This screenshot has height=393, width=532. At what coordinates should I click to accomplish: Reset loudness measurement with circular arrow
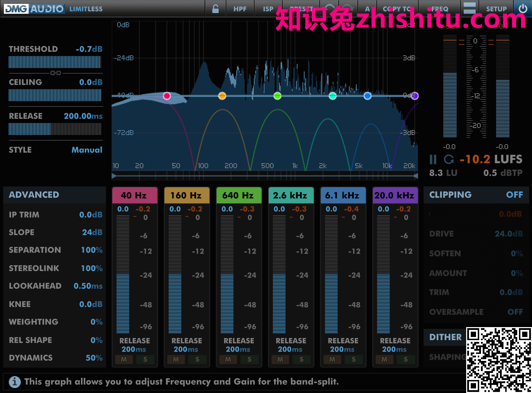click(x=449, y=160)
